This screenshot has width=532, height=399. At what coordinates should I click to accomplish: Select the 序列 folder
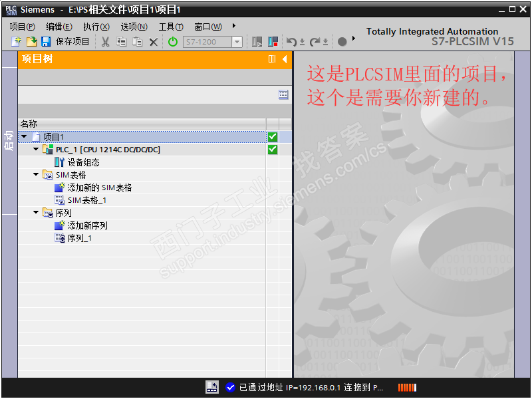click(63, 213)
